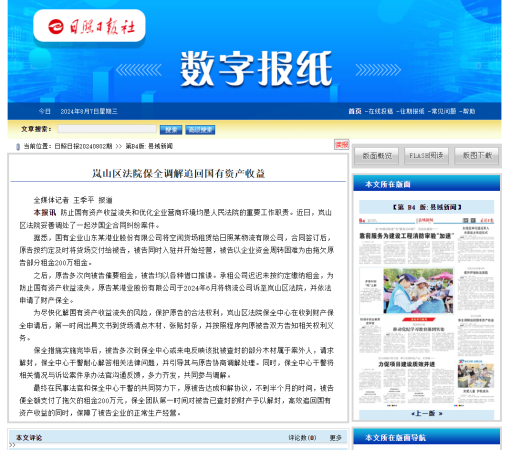Click the red 摘报 icon
This screenshot has width=510, height=450.
click(x=341, y=144)
